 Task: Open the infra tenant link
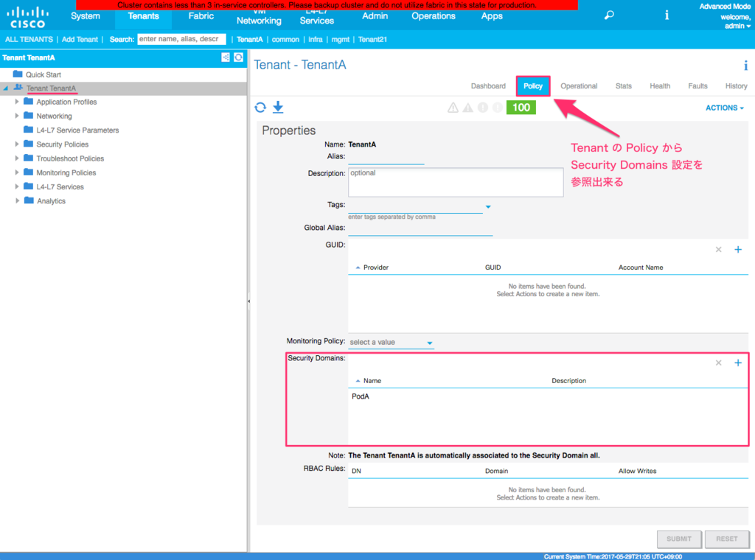[x=316, y=40]
